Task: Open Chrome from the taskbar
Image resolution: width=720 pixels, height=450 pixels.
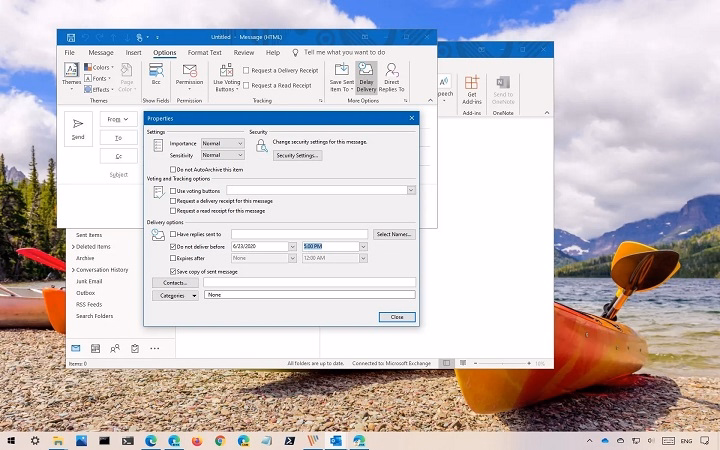Action: [220, 441]
